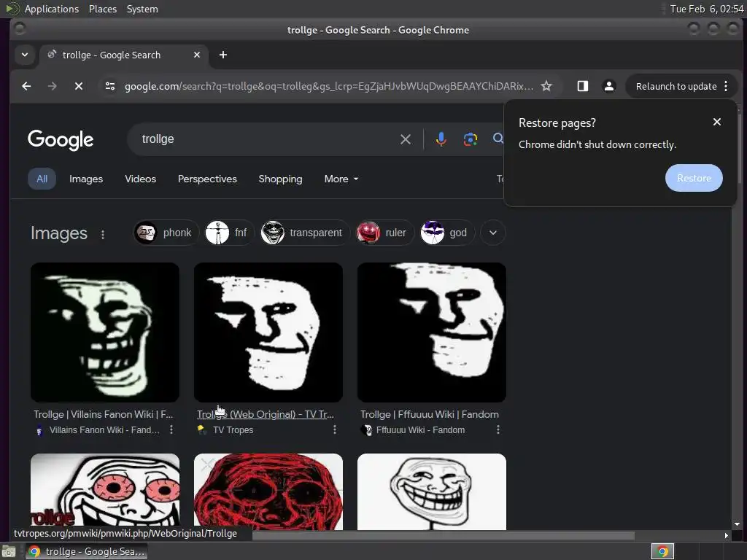Open the Chrome side panel icon
The height and width of the screenshot is (560, 747).
coord(583,86)
